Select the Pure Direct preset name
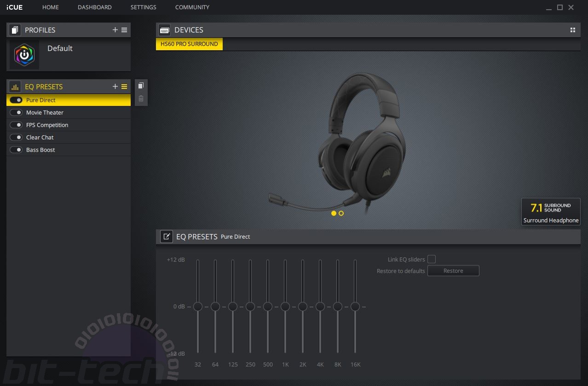Viewport: 588px width, 386px height. (x=41, y=100)
